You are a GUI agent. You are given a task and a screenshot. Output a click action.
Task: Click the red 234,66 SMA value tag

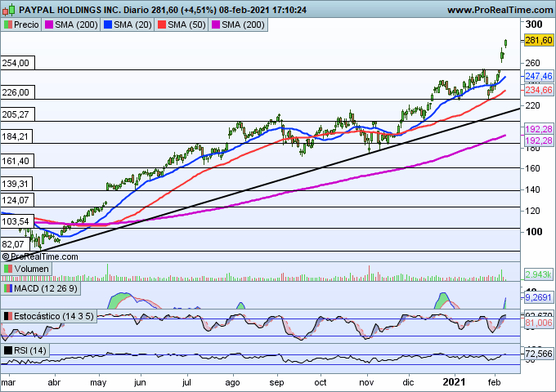click(x=539, y=90)
